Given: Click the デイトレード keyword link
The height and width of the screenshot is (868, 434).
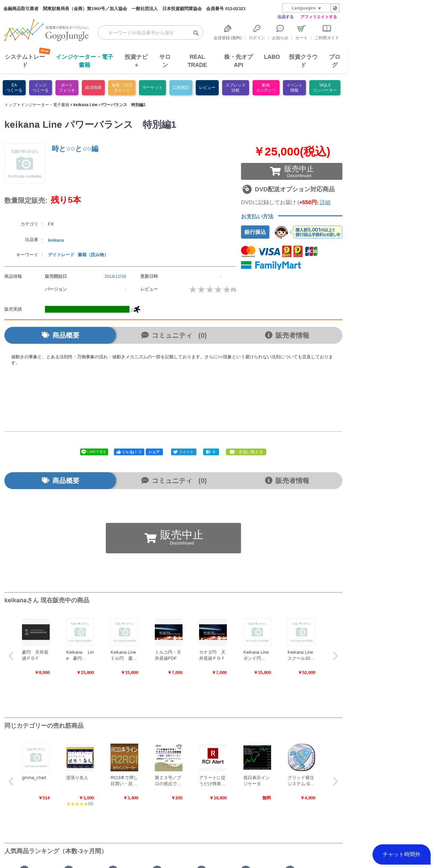Looking at the screenshot, I should (61, 255).
